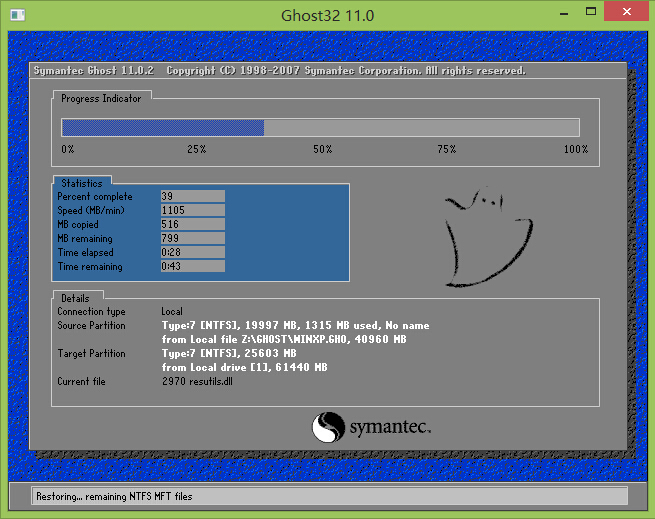Click the filled part of the progress bar
The height and width of the screenshot is (519, 655).
[162, 127]
